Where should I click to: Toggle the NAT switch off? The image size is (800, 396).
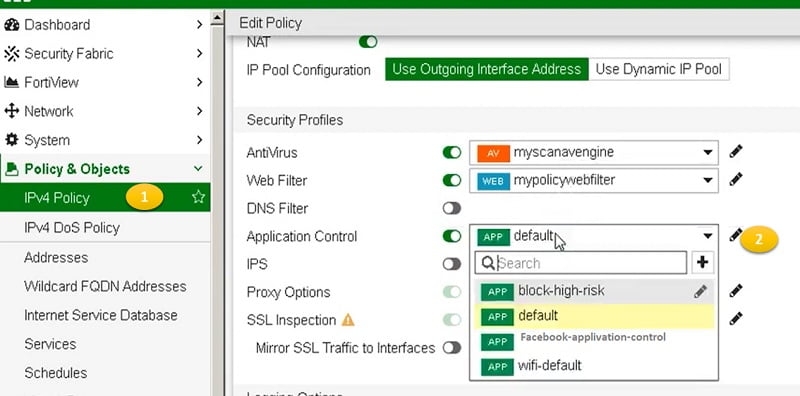pyautogui.click(x=368, y=42)
